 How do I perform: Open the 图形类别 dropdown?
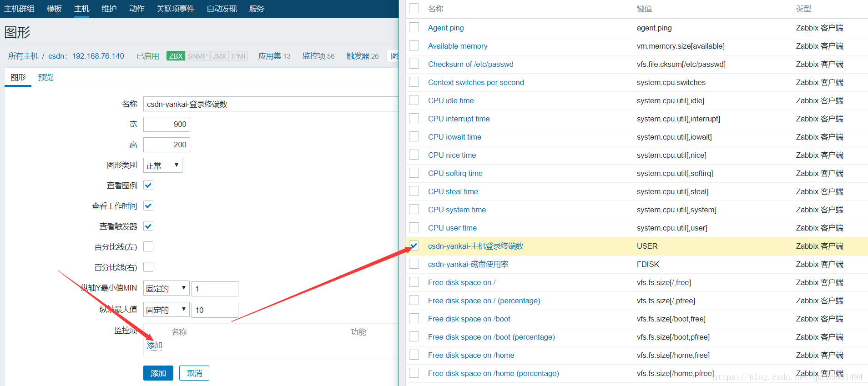162,165
